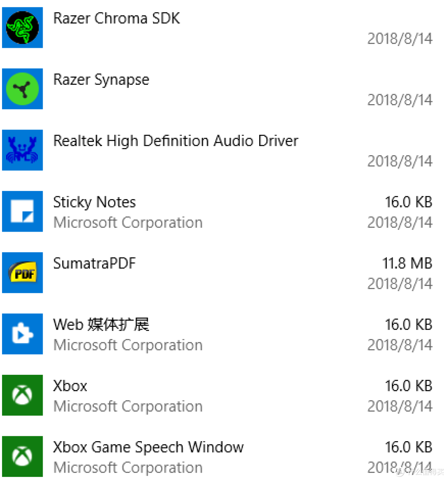Click the "Web 媒体扩展" app name

click(101, 325)
